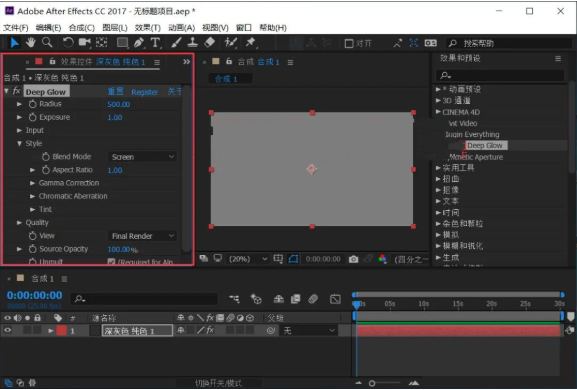Open the 效果(T) menu
577x390 pixels.
(148, 28)
